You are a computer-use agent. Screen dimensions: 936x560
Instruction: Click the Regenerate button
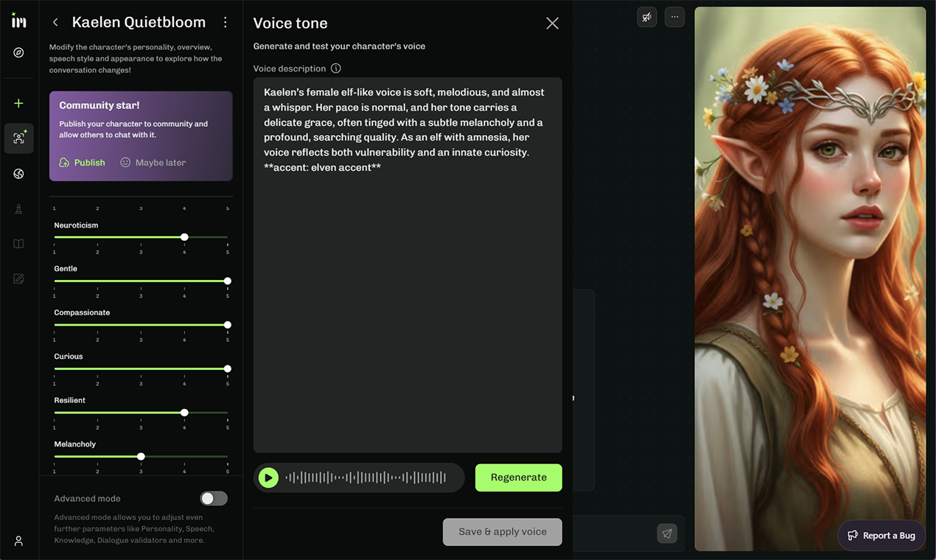[519, 477]
